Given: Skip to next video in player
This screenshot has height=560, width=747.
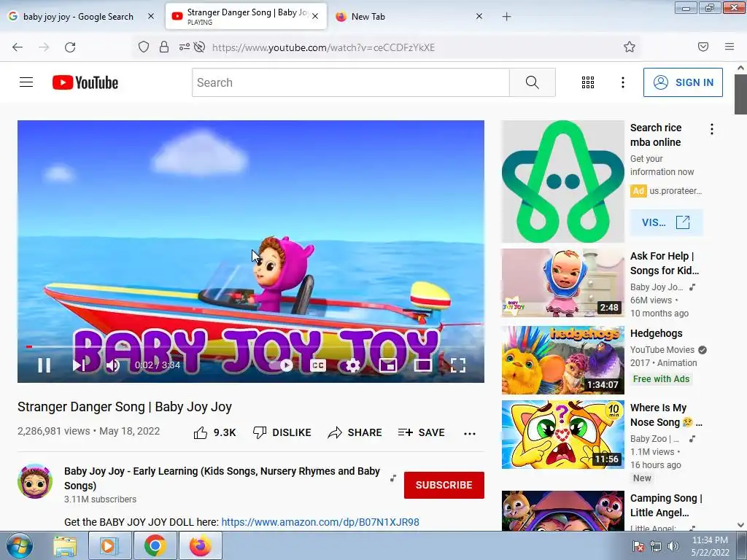Looking at the screenshot, I should [x=79, y=365].
